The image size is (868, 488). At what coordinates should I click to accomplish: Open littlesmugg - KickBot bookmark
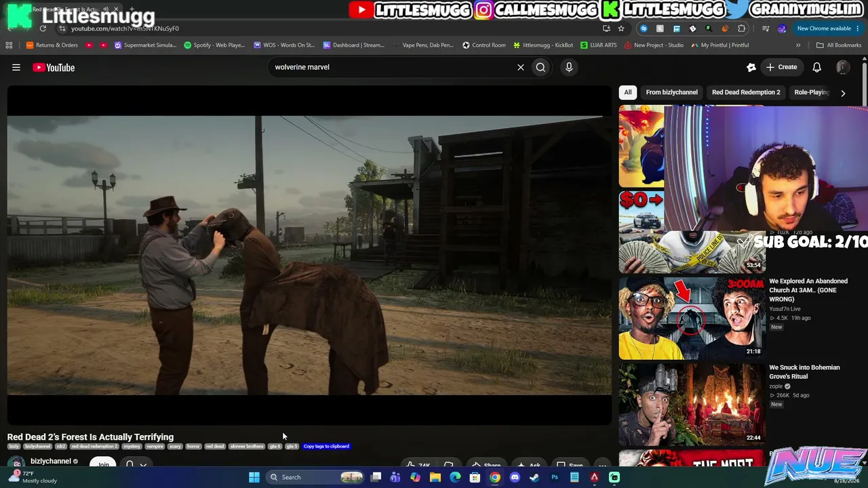click(543, 45)
